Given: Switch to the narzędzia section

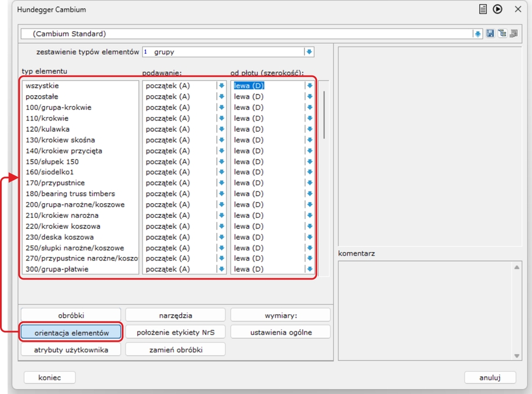Looking at the screenshot, I should pyautogui.click(x=175, y=315).
